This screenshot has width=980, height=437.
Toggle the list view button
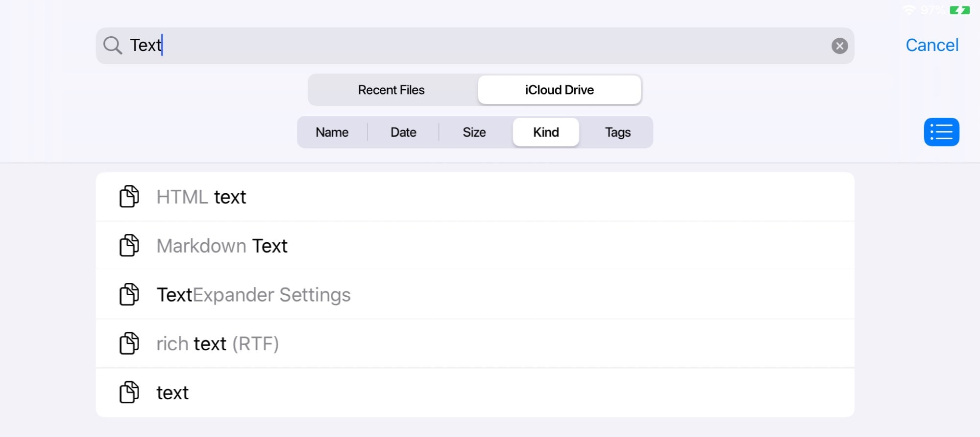[941, 132]
